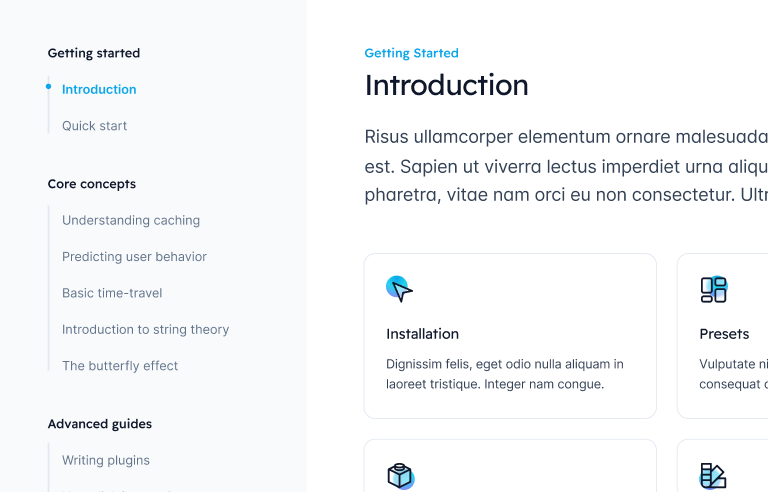This screenshot has height=492, width=768.
Task: Open Writing plugins guide
Action: (106, 461)
